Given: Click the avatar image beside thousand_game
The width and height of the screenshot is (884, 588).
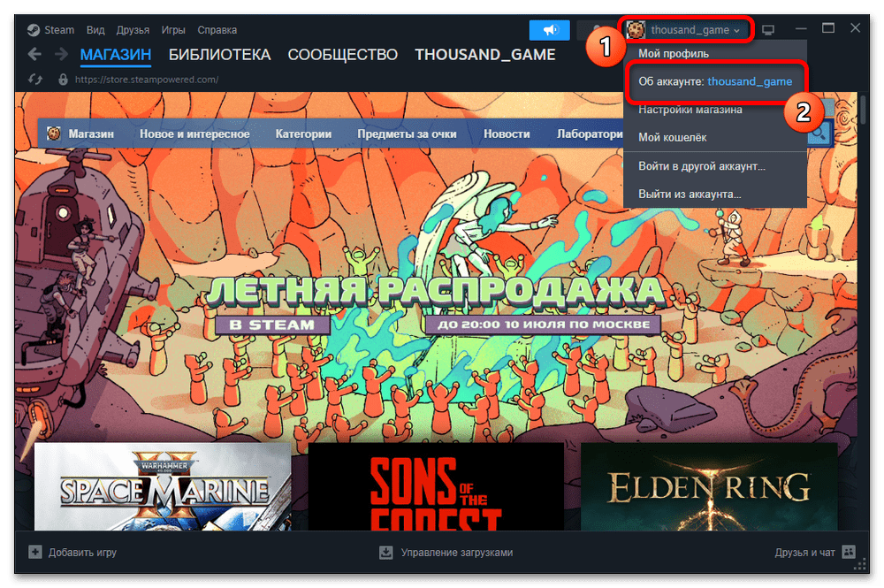Looking at the screenshot, I should coord(636,30).
